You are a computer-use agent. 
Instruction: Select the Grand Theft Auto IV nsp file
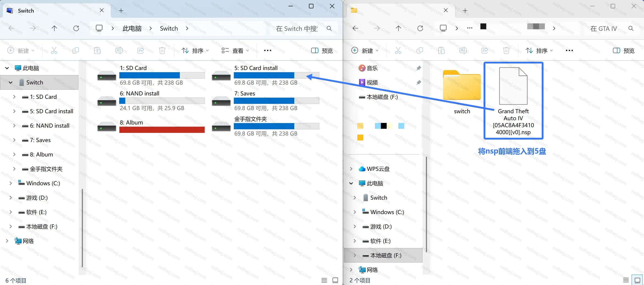click(513, 101)
